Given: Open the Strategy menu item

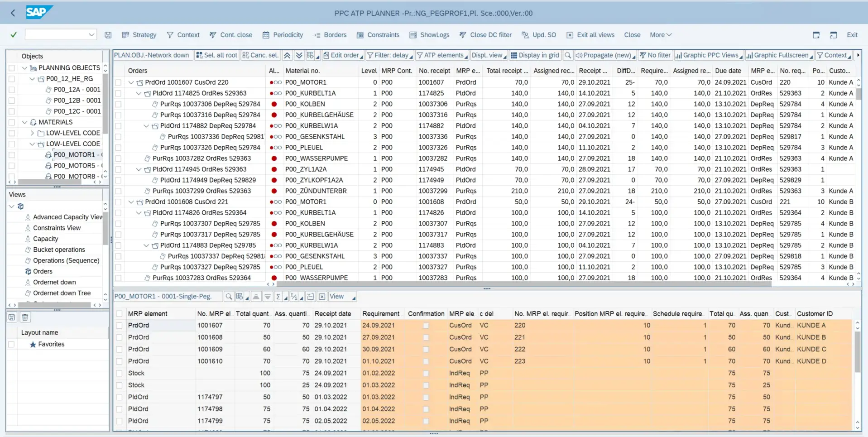Looking at the screenshot, I should [139, 35].
